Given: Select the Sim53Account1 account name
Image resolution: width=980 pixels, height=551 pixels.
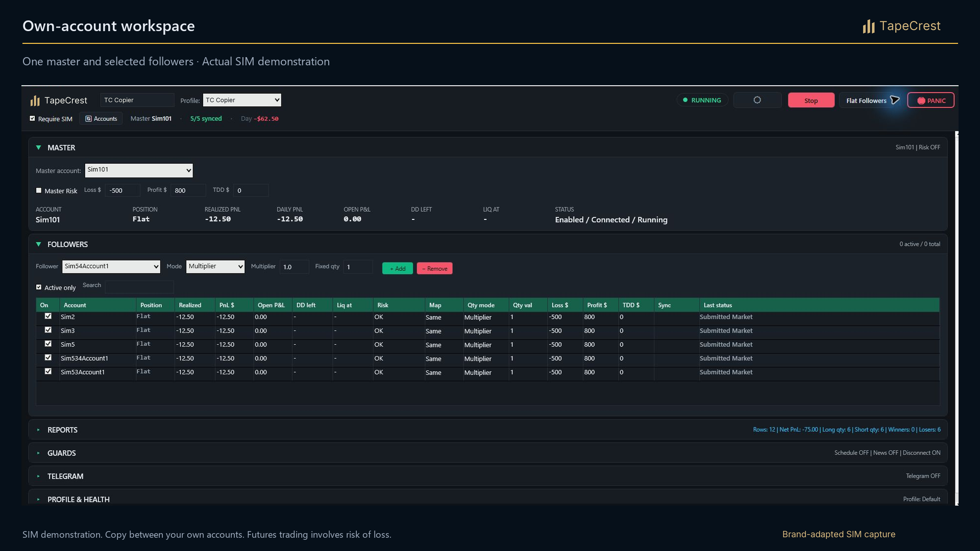Looking at the screenshot, I should click(83, 372).
